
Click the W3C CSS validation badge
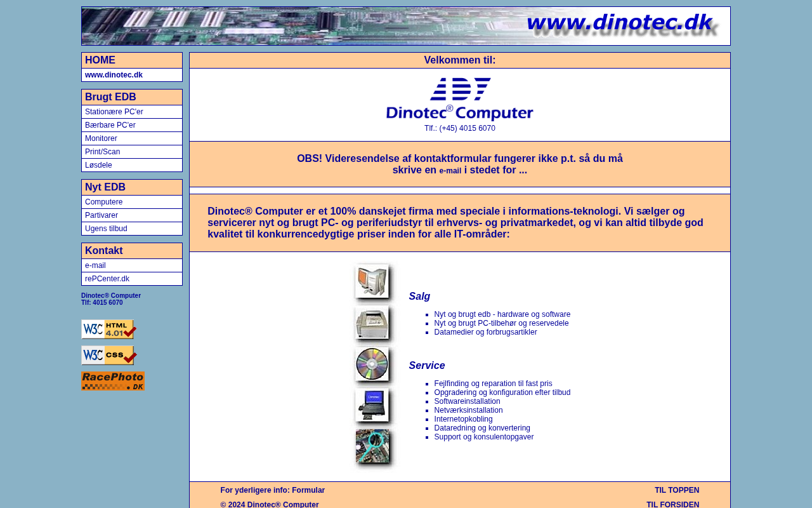pos(109,356)
